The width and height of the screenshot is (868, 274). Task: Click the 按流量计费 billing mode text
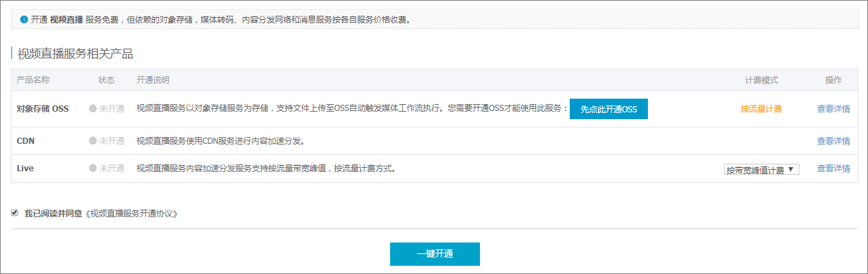point(761,109)
